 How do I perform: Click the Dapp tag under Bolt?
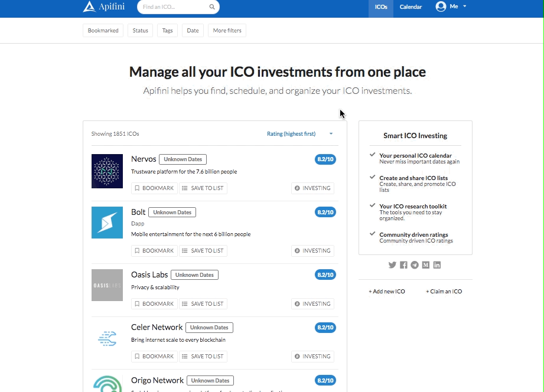(138, 223)
